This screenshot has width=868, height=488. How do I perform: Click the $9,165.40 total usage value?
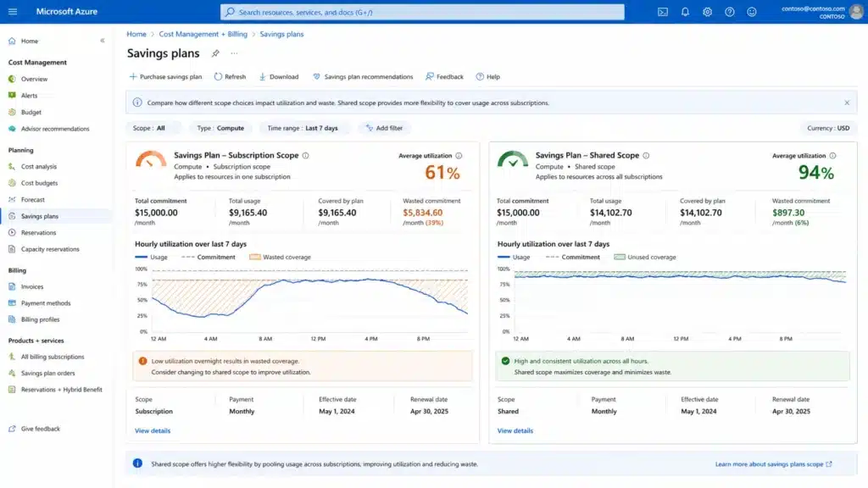[248, 213]
